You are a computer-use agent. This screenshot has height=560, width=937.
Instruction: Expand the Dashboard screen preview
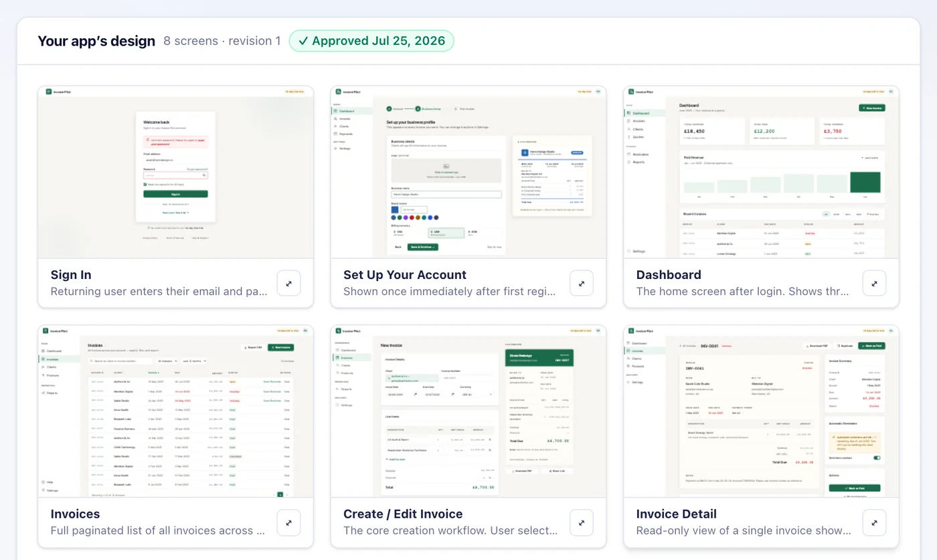[874, 283]
